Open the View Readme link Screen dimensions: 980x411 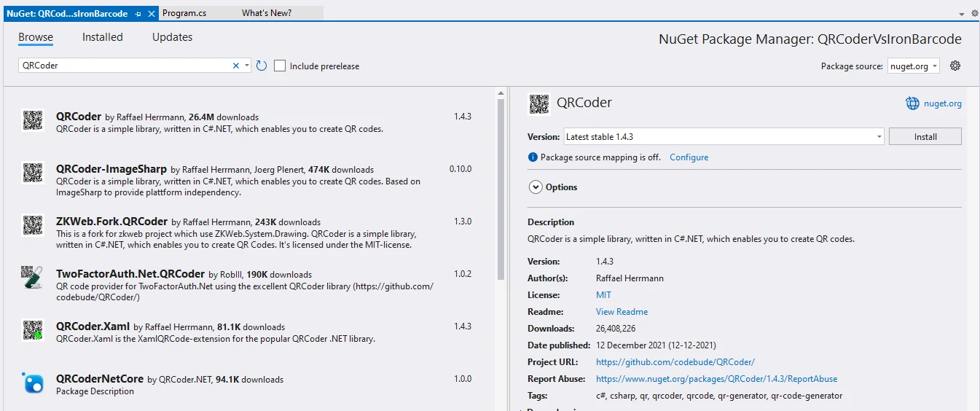pos(622,312)
